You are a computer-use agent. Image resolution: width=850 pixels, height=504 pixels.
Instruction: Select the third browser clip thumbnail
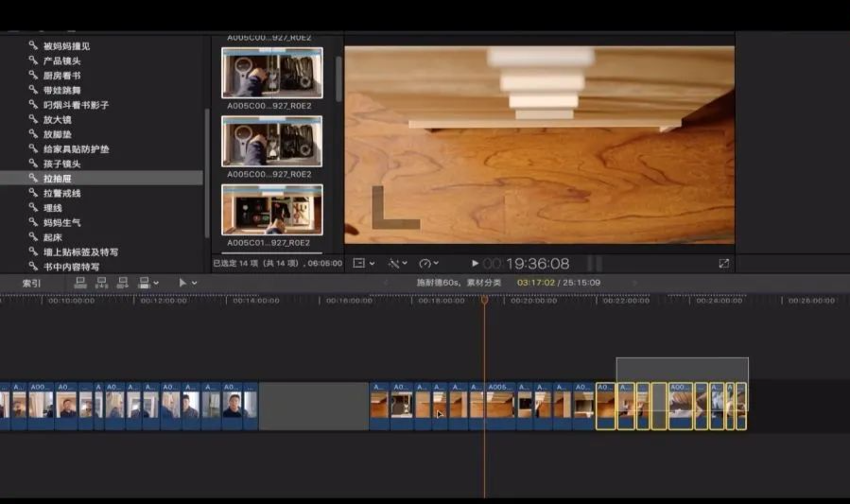pyautogui.click(x=271, y=209)
